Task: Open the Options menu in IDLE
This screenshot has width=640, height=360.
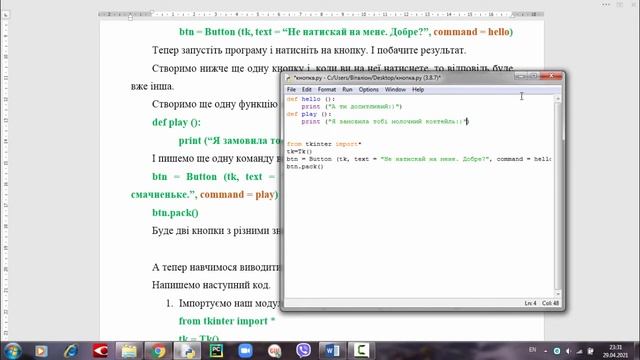Action: pos(369,89)
